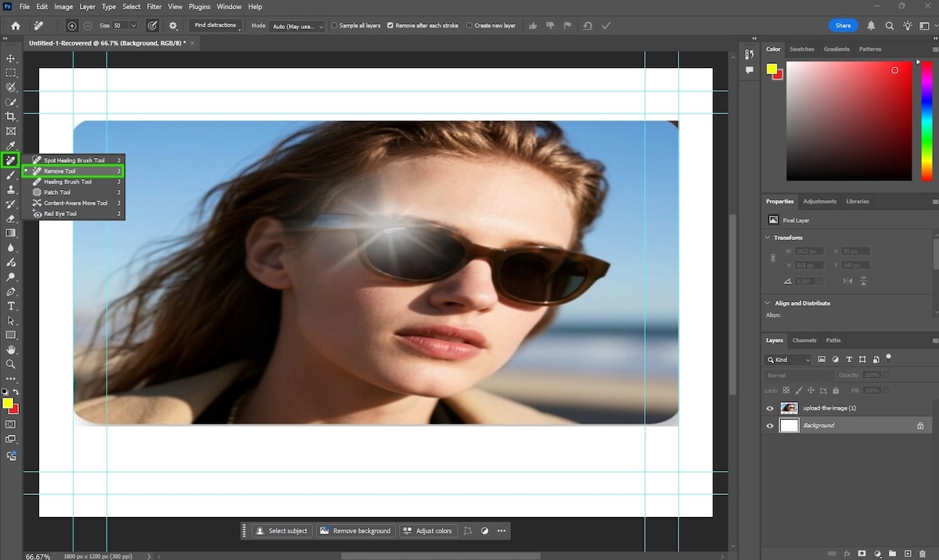The height and width of the screenshot is (560, 939).
Task: Open the Fill dropdown arrow
Action: 885,390
